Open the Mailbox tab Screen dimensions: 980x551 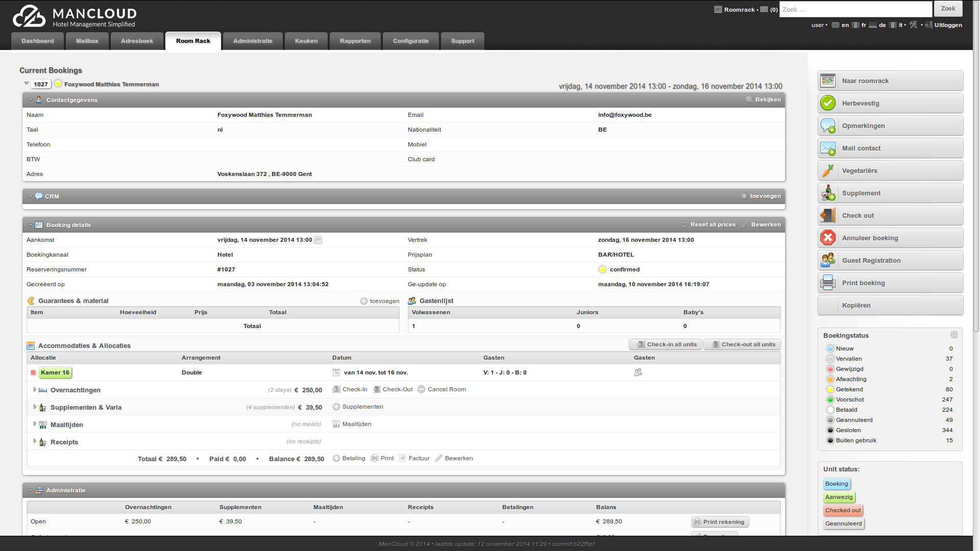(x=87, y=41)
